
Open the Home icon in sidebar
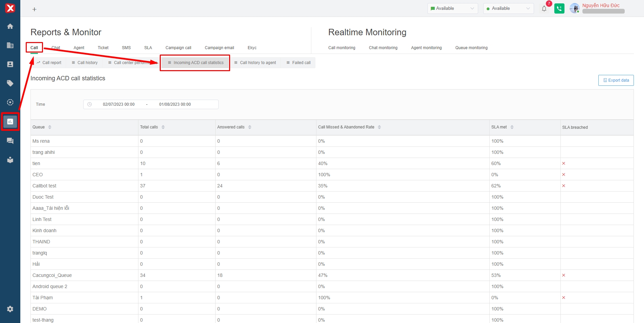pyautogui.click(x=10, y=26)
